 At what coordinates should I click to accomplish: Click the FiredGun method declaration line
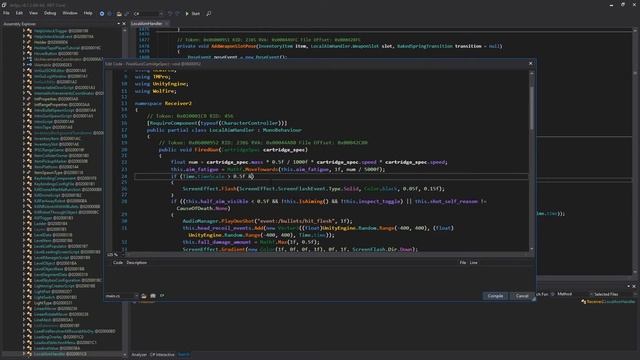[233, 150]
